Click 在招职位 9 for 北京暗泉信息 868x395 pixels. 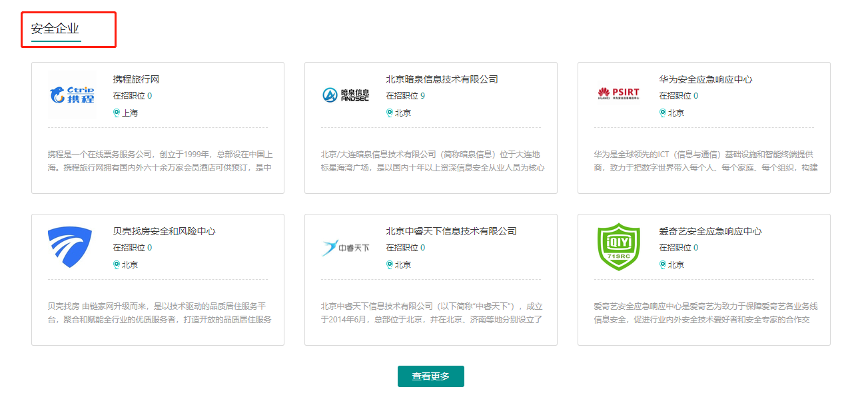point(405,96)
